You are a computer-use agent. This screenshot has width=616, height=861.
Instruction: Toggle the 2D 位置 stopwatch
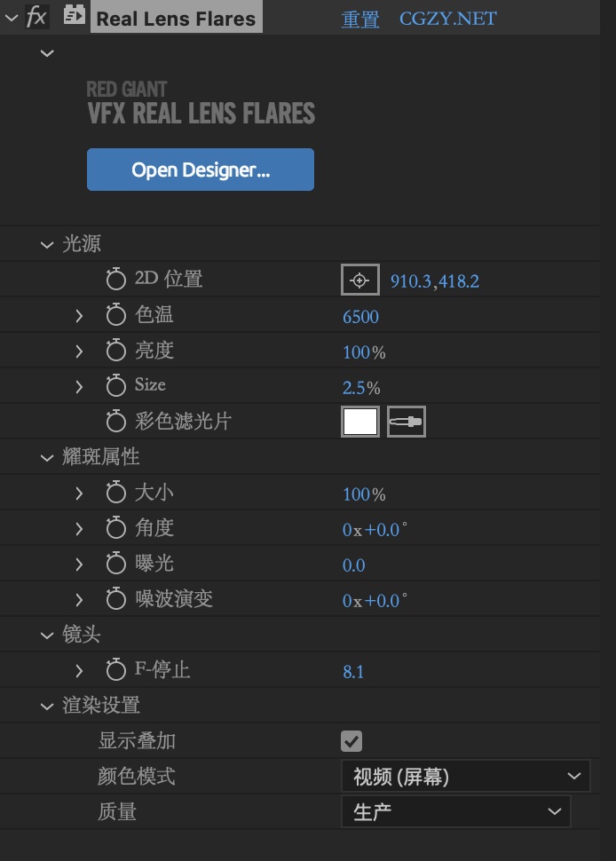click(115, 280)
